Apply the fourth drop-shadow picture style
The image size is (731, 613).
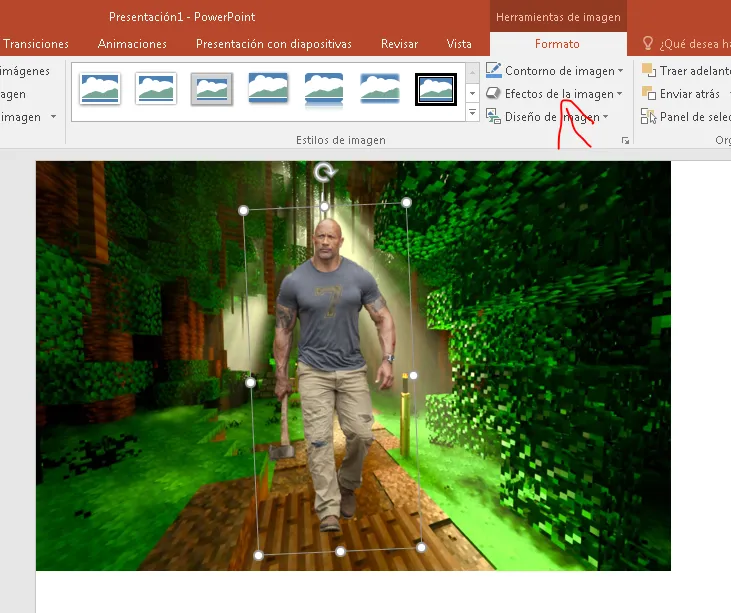(x=268, y=88)
